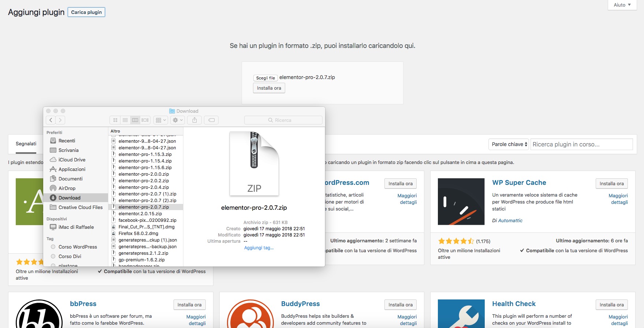Go forward in Finder navigation
The width and height of the screenshot is (644, 328).
60,120
